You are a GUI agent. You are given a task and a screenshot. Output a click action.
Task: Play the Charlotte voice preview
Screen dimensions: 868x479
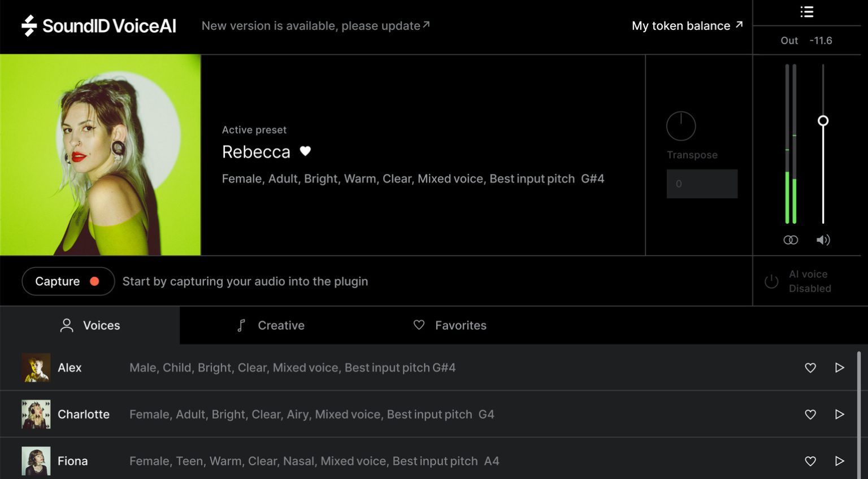(x=840, y=415)
